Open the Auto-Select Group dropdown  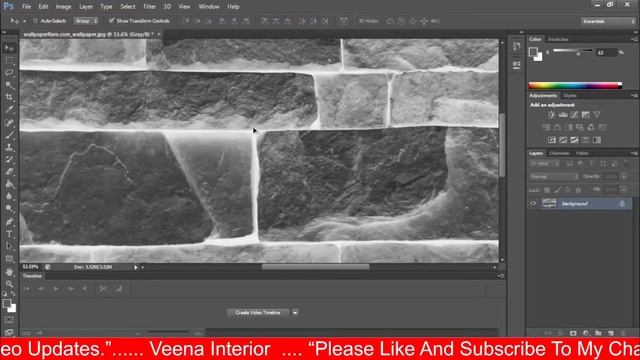(x=86, y=21)
